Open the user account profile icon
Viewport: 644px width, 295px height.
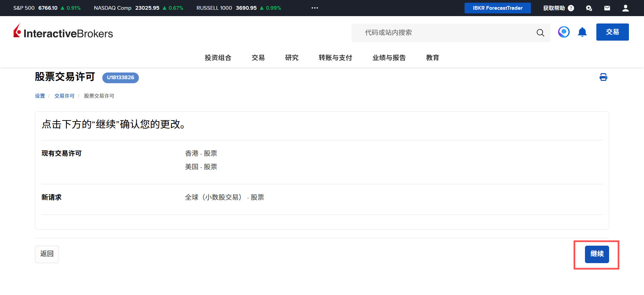point(625,8)
